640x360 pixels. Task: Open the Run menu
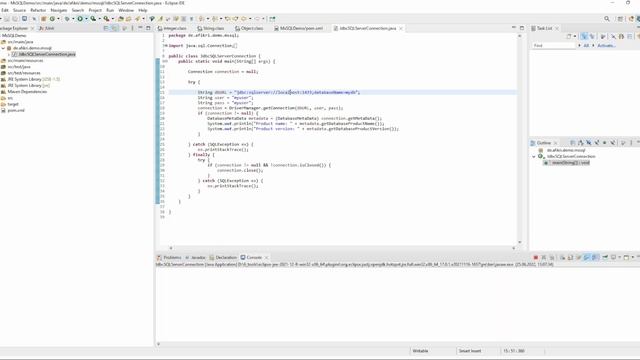point(110,10)
